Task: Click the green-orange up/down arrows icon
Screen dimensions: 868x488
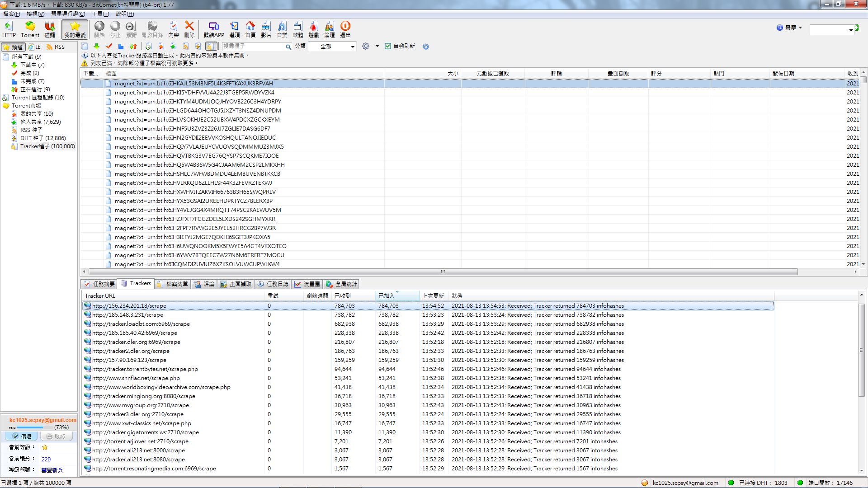Action: pos(133,46)
